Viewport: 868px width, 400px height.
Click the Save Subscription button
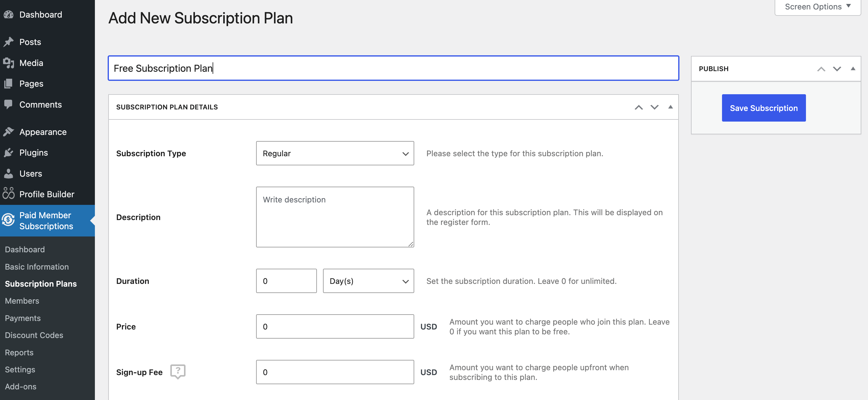[764, 108]
